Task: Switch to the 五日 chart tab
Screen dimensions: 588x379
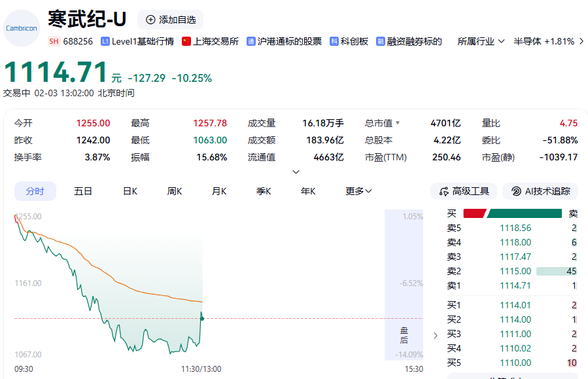Action: (83, 191)
